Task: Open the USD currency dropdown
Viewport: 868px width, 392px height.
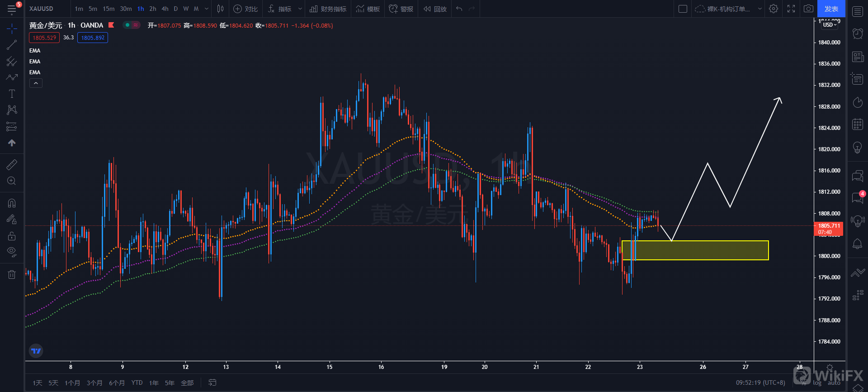Action: [830, 25]
